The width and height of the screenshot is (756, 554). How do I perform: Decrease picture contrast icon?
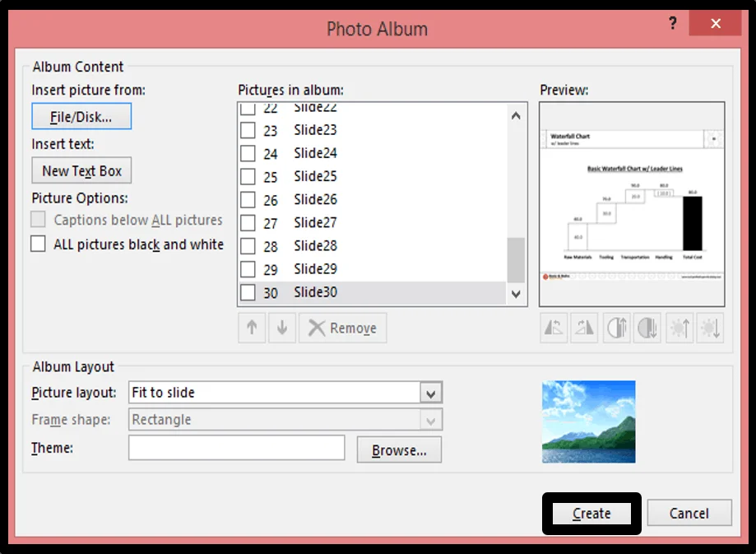pyautogui.click(x=647, y=328)
